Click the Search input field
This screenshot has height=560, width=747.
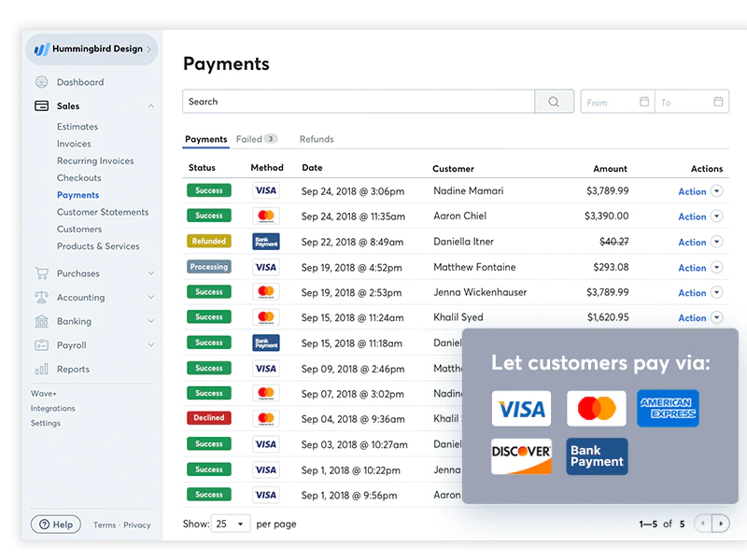(359, 102)
